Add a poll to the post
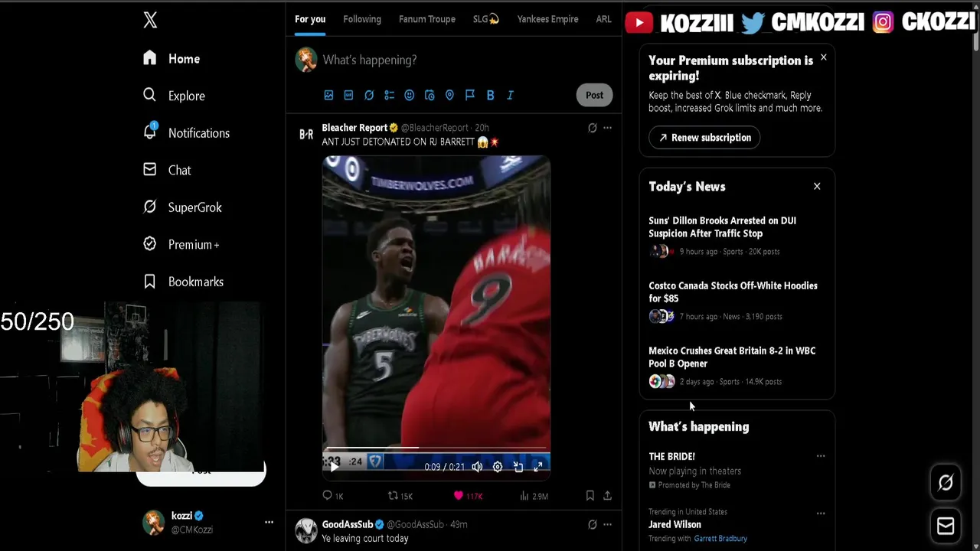This screenshot has width=980, height=551. 389,95
